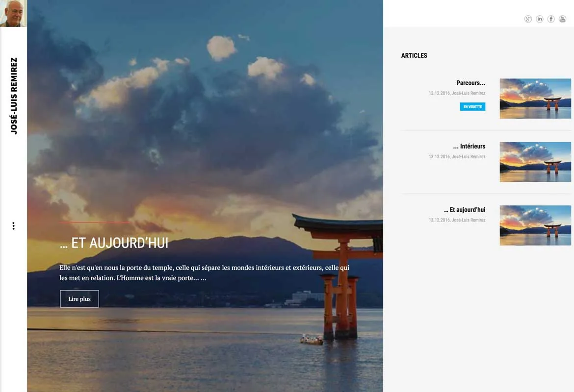The image size is (574, 392).
Task: Open the Google Plus social icon
Action: point(528,19)
